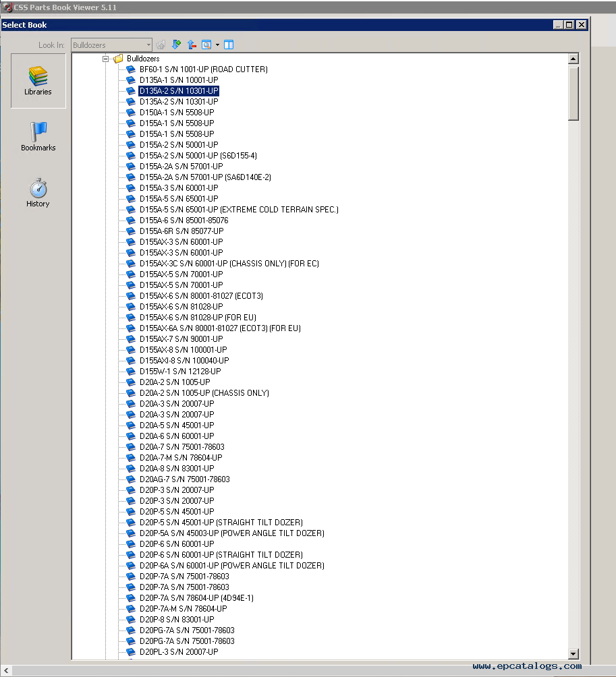Click the up-one-level folder icon
The height and width of the screenshot is (677, 616).
[x=161, y=45]
